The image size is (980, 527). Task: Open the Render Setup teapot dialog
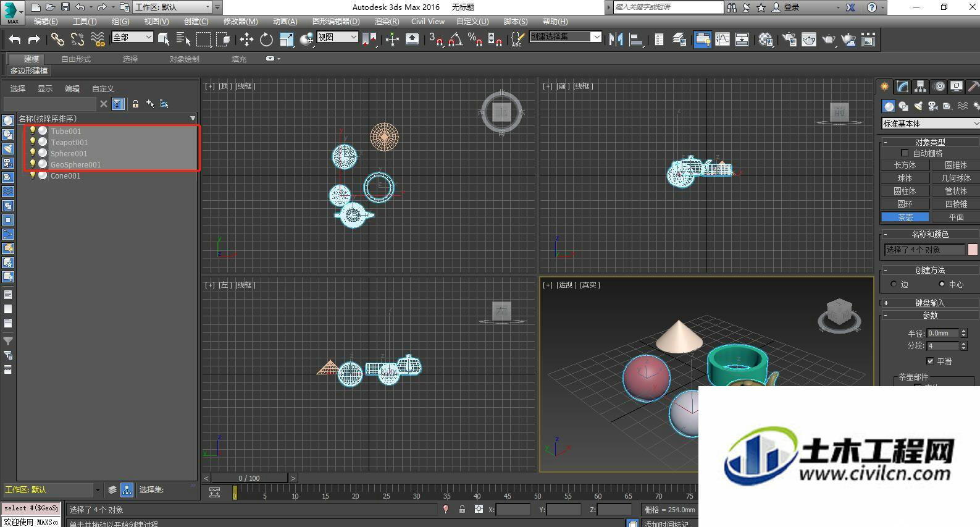click(789, 40)
